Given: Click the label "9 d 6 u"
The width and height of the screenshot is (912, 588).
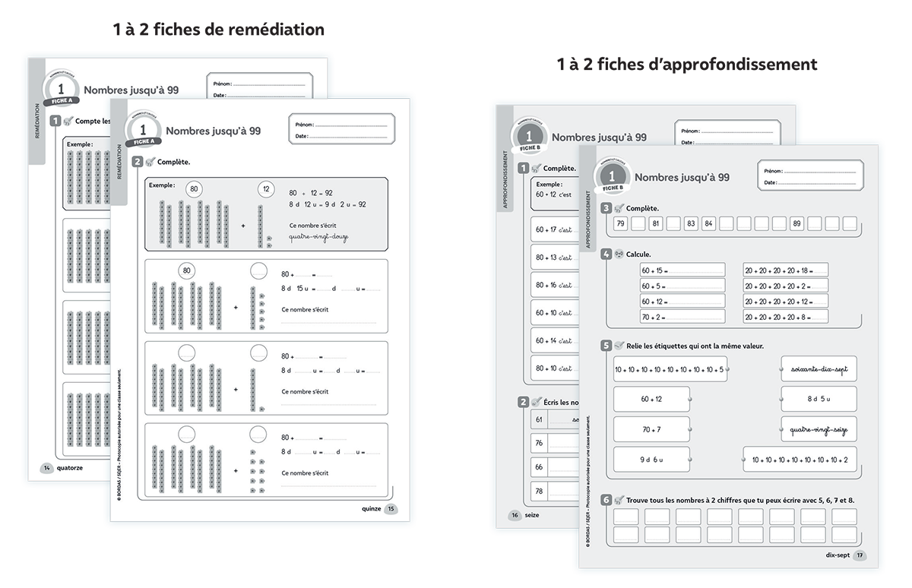Looking at the screenshot, I should pyautogui.click(x=652, y=460).
